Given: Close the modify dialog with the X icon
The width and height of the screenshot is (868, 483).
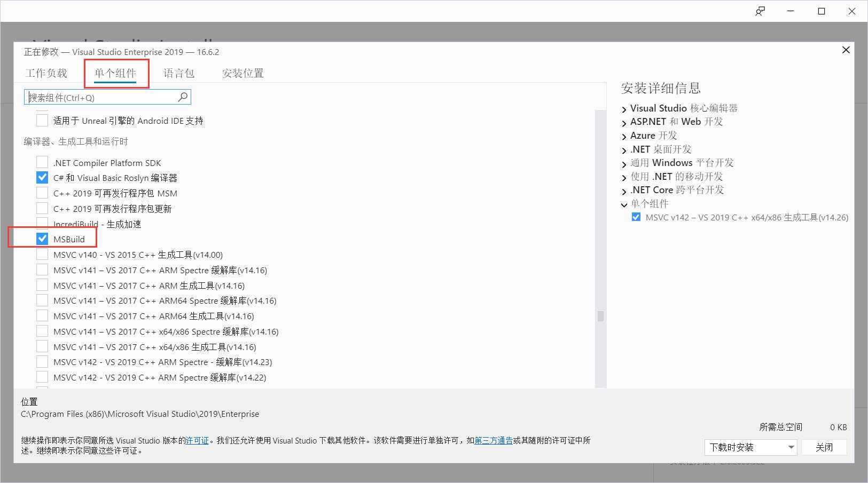Looking at the screenshot, I should point(846,50).
